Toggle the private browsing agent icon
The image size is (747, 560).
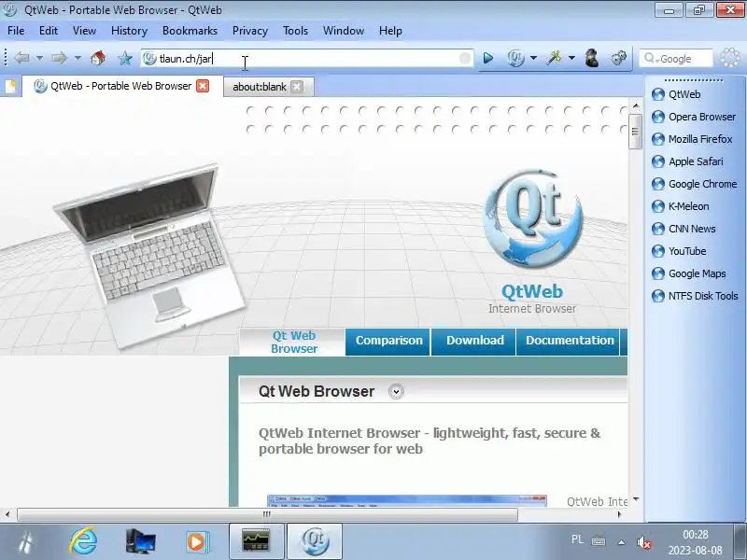[592, 58]
